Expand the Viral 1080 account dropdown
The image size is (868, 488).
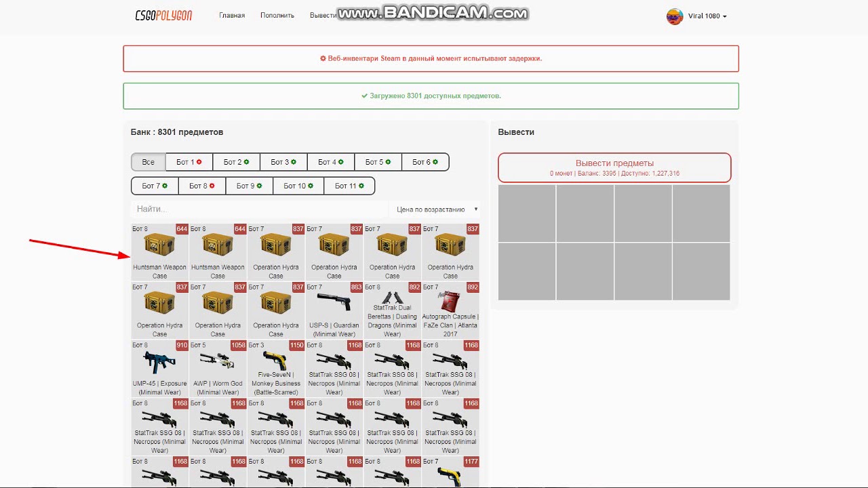coord(707,16)
